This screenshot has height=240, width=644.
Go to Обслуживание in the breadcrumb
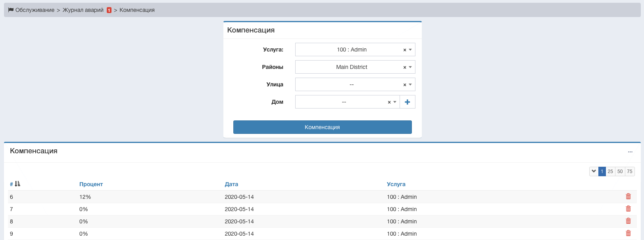(x=35, y=10)
